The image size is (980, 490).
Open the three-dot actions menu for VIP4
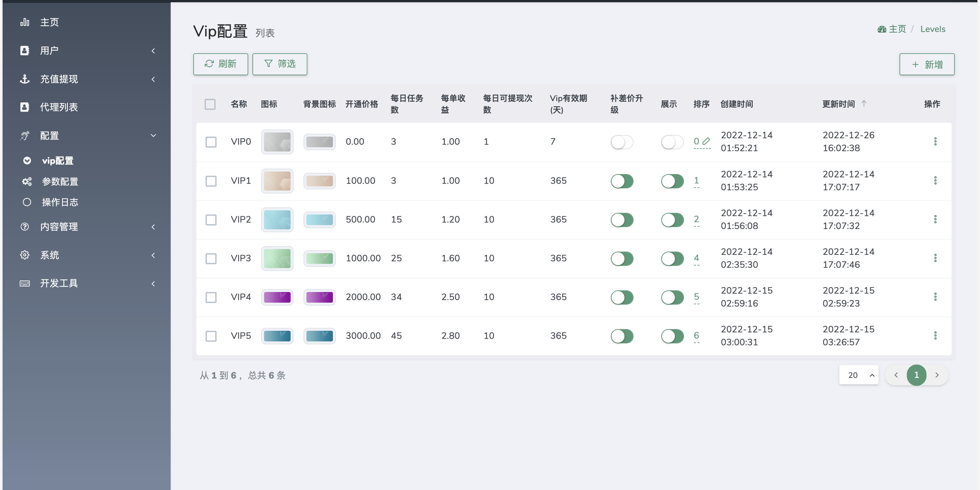[935, 297]
